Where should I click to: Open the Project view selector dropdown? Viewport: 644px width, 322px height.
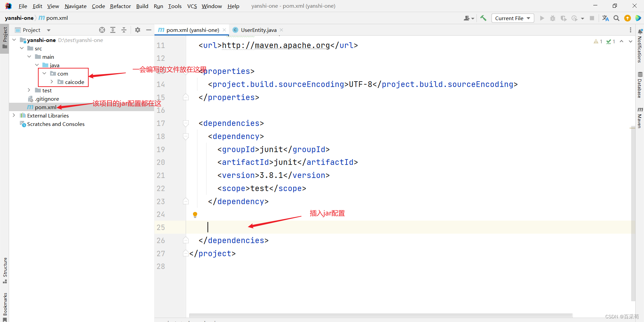click(33, 30)
